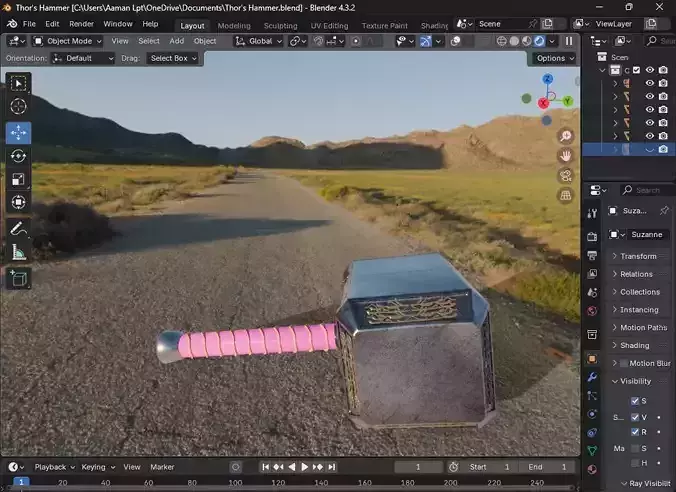Select the Add Cube tool
The width and height of the screenshot is (676, 492).
tap(18, 279)
